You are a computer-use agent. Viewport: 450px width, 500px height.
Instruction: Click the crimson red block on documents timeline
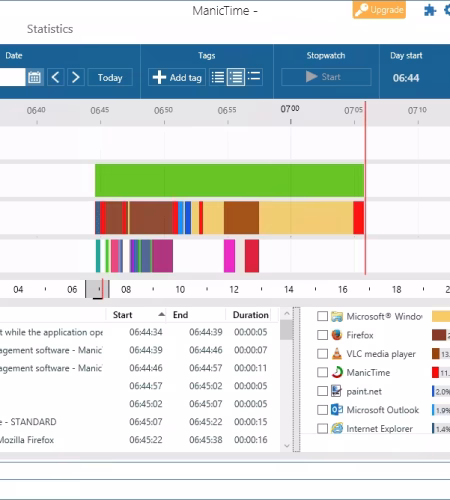click(x=252, y=256)
